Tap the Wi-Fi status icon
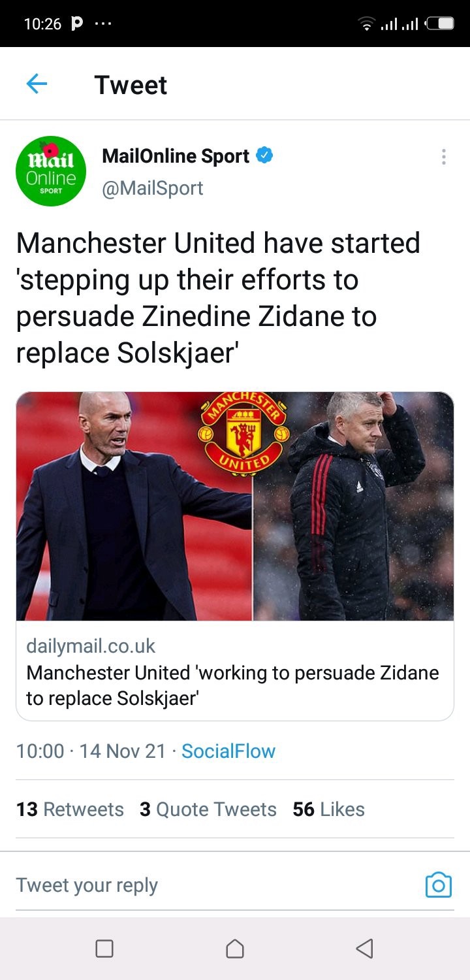Image resolution: width=470 pixels, height=980 pixels. click(368, 24)
